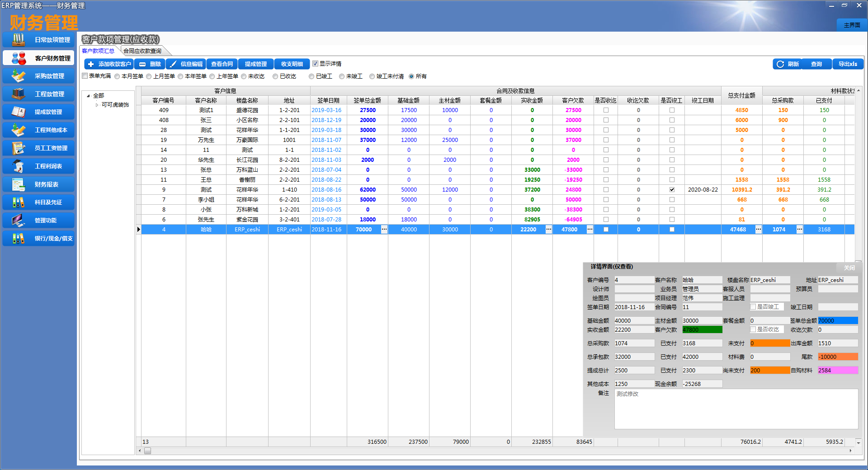Open 提成款管理 sidebar icon
This screenshot has width=868, height=470.
[x=18, y=112]
